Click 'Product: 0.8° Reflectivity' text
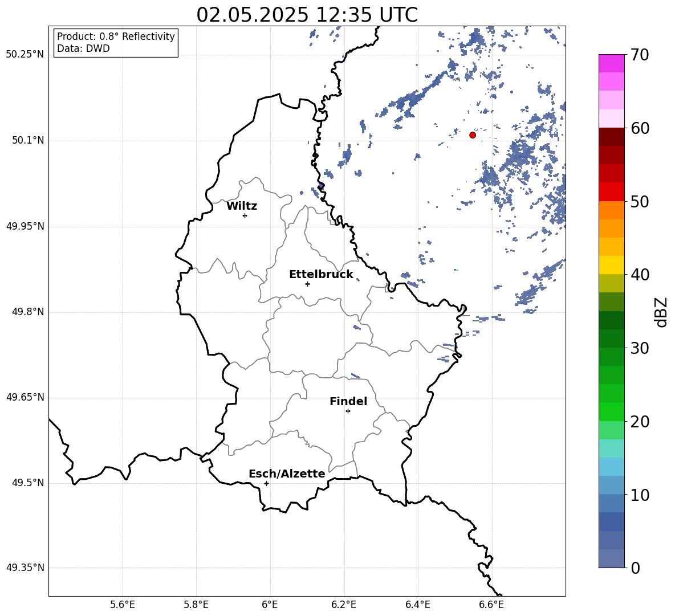The width and height of the screenshot is (675, 616). coord(116,36)
